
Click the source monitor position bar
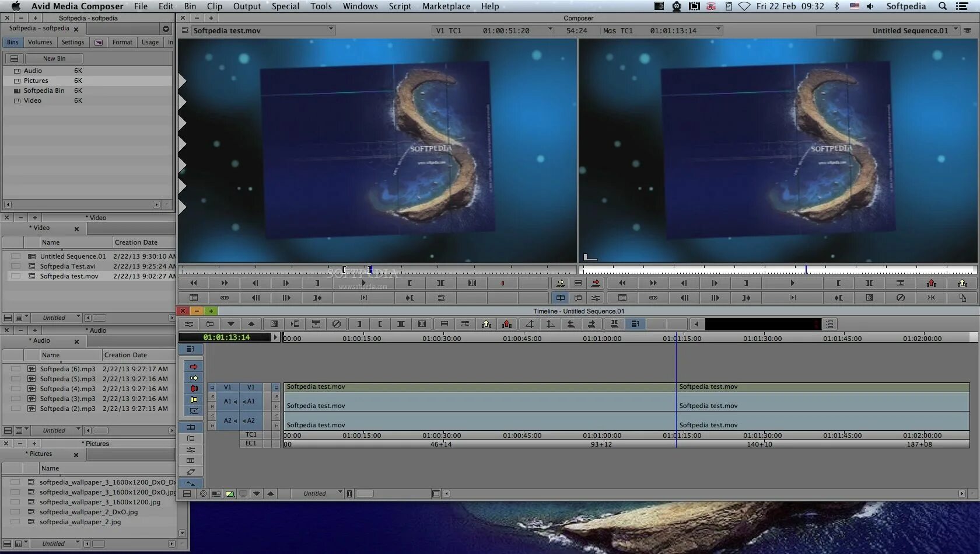click(x=377, y=270)
